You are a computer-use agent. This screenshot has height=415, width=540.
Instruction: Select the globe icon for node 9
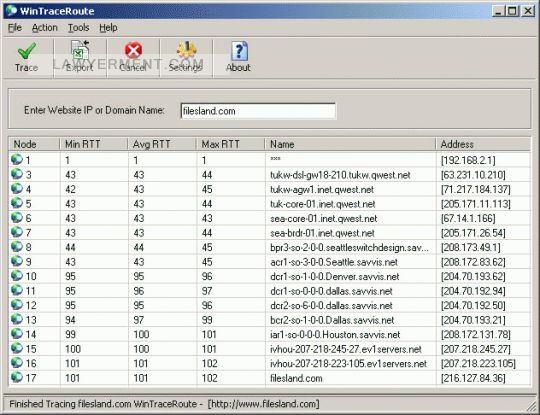[x=17, y=261]
